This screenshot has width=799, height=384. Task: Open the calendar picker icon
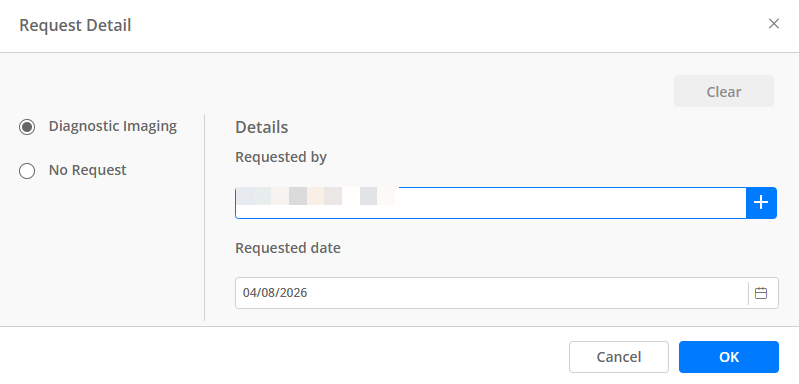pos(761,293)
